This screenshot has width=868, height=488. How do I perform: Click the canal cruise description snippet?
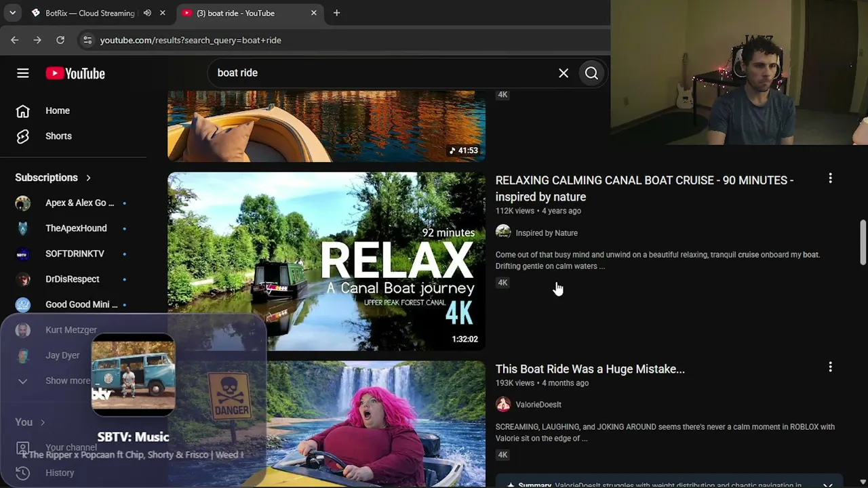click(x=658, y=260)
